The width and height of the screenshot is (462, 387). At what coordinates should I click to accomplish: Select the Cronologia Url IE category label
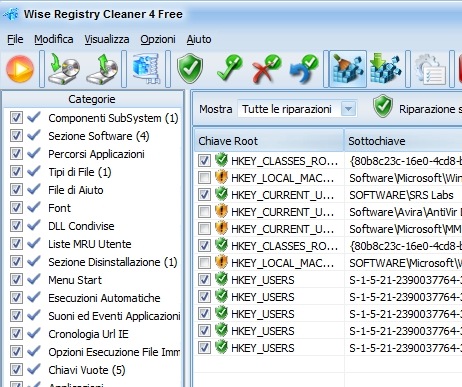tap(88, 334)
